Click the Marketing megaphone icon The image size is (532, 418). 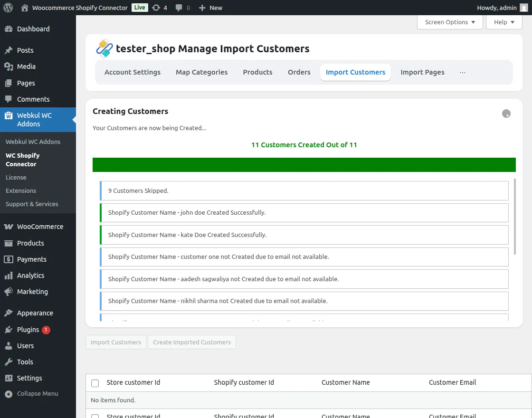9,292
